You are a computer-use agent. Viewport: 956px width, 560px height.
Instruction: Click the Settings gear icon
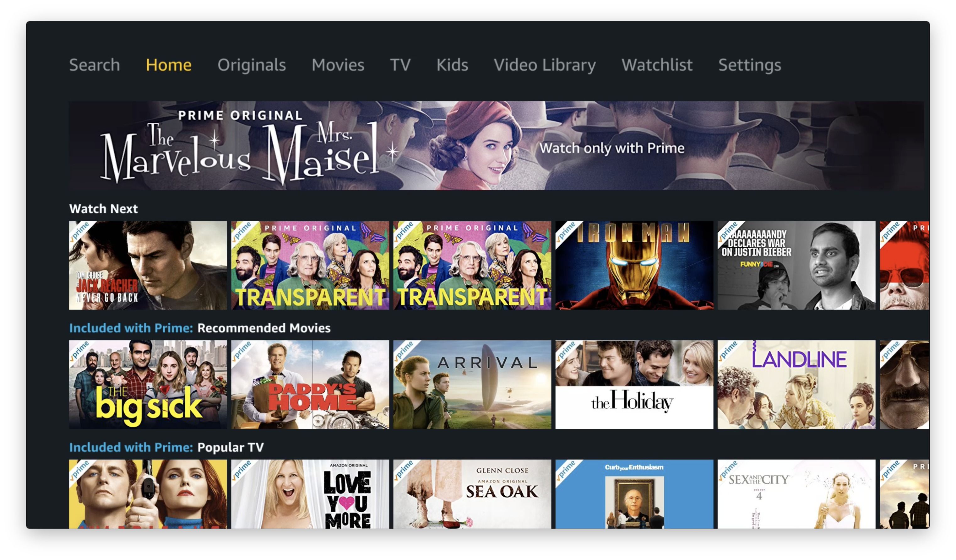[x=749, y=65]
